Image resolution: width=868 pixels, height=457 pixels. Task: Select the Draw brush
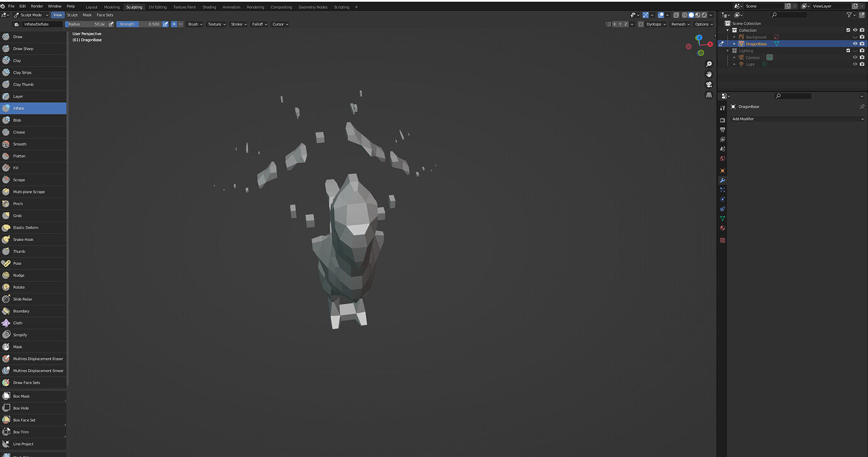33,37
